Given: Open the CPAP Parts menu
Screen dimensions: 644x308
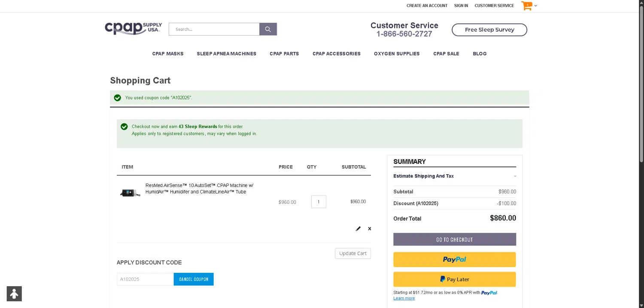Looking at the screenshot, I should click(x=284, y=54).
